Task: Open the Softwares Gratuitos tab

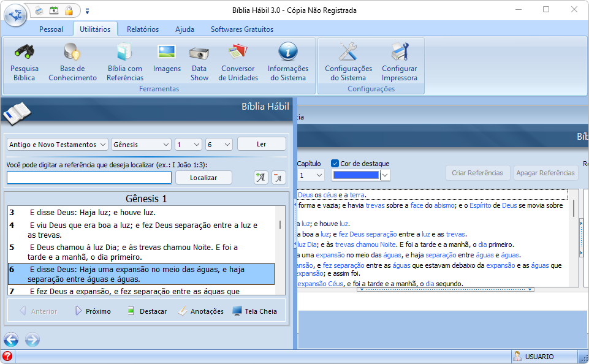Action: coord(242,29)
